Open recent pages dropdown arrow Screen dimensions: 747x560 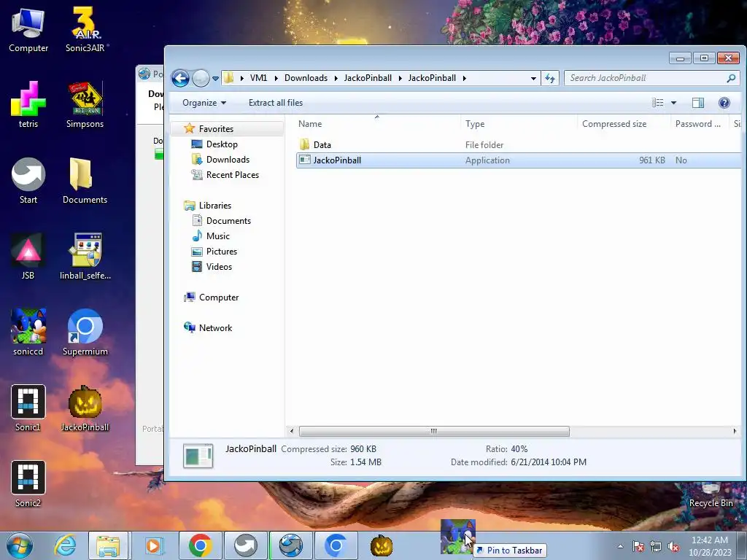[215, 79]
